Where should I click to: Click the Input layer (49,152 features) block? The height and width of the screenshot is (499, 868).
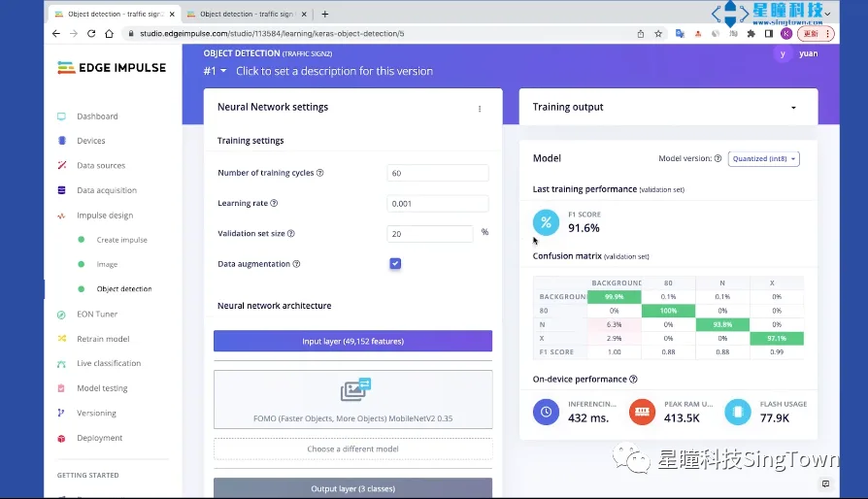click(x=352, y=341)
